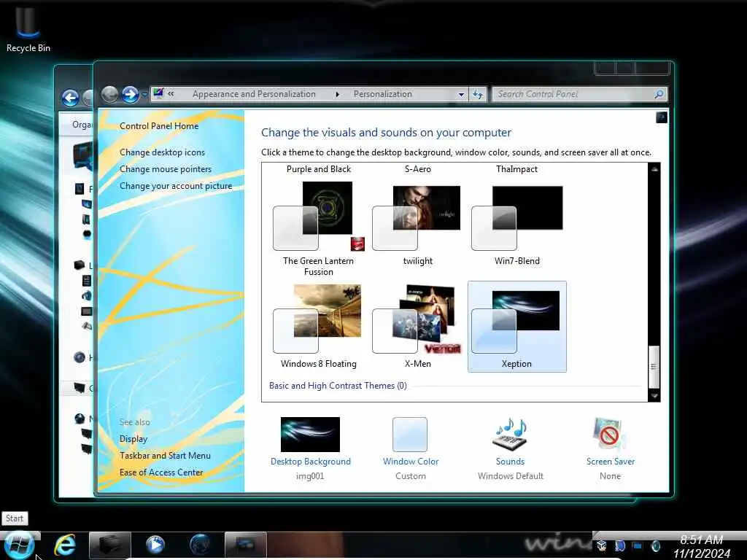Screen dimensions: 747x560
Task: Open Change mouse pointers link
Action: tap(166, 169)
